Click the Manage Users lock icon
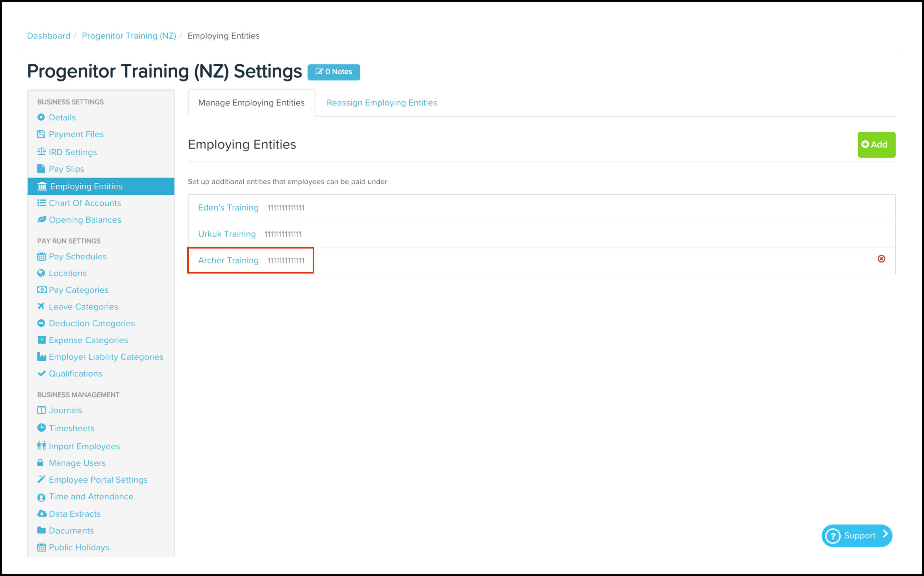 tap(40, 462)
